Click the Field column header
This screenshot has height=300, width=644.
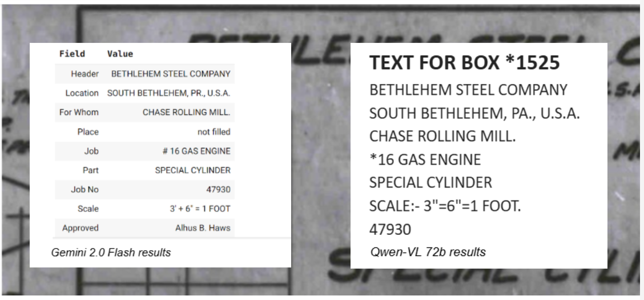coord(72,54)
